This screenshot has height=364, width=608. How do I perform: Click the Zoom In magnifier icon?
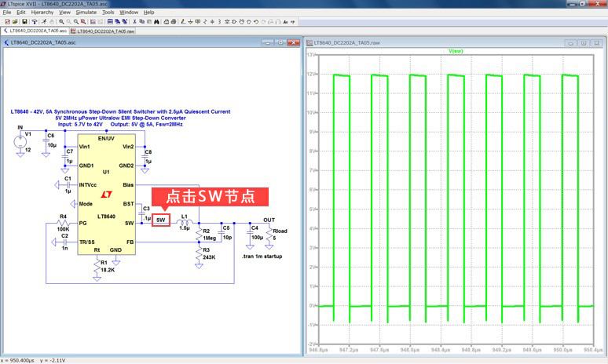(x=61, y=21)
